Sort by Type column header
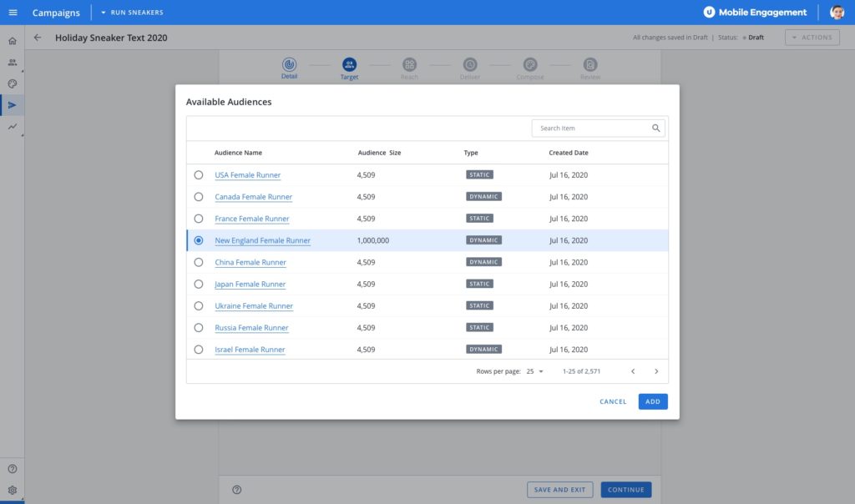 tap(471, 153)
